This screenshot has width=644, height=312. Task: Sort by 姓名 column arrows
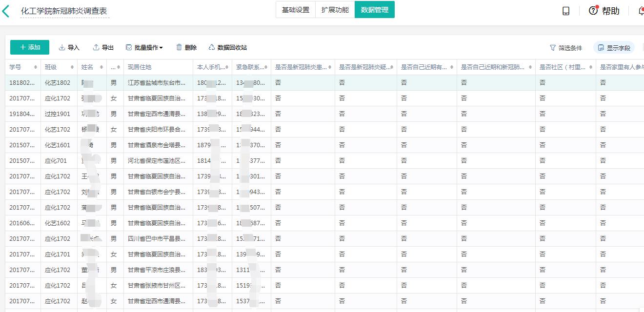click(101, 67)
